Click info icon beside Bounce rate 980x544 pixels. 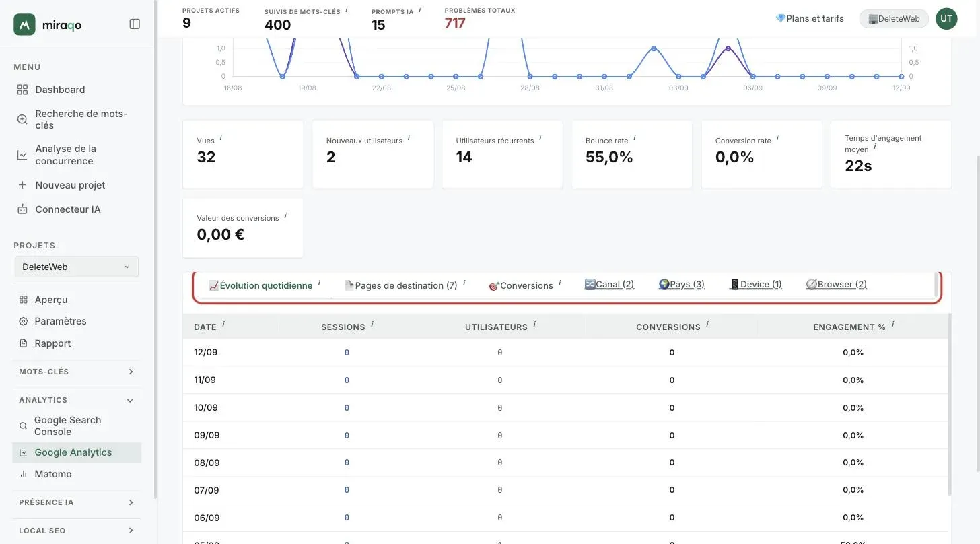coord(635,138)
